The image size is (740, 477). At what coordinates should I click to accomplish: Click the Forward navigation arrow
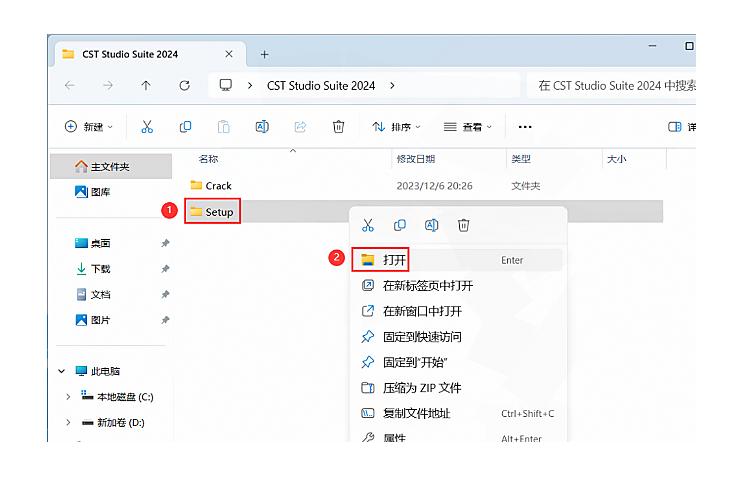pyautogui.click(x=108, y=85)
